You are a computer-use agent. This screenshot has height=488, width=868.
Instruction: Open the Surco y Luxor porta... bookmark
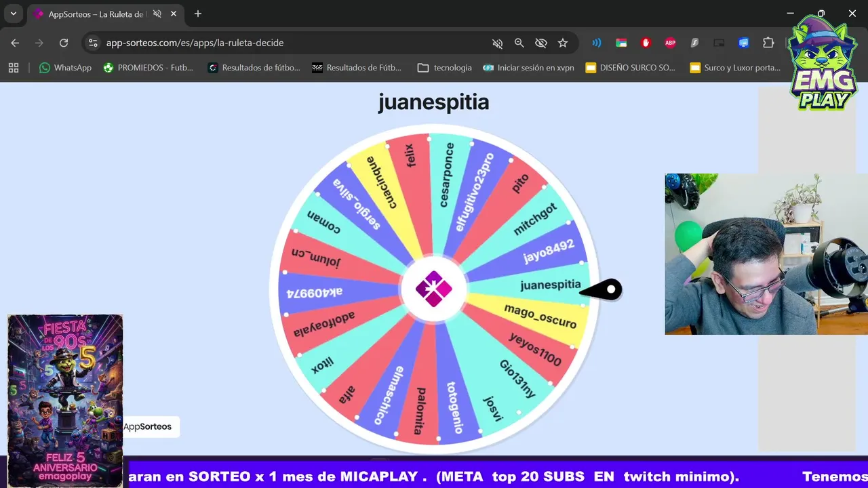(x=735, y=68)
